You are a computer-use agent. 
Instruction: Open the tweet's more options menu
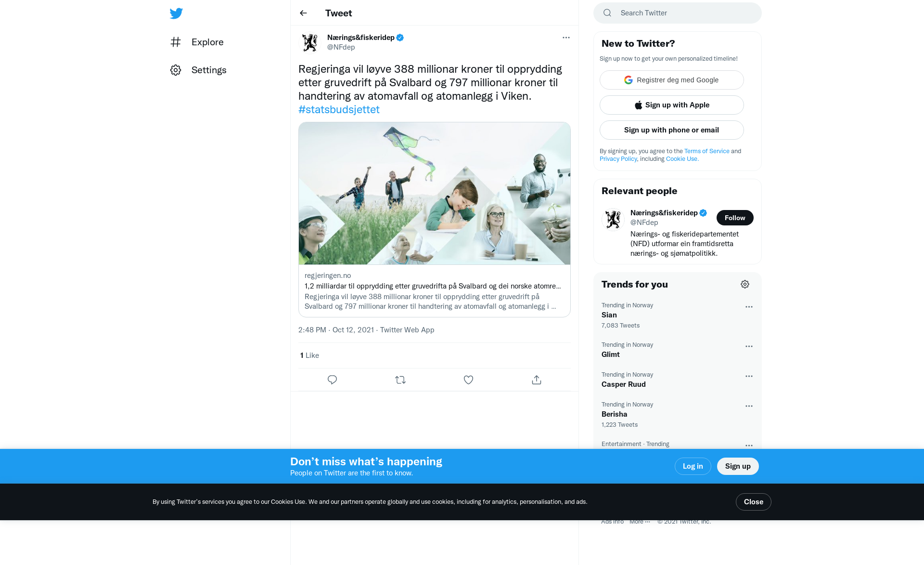[566, 38]
